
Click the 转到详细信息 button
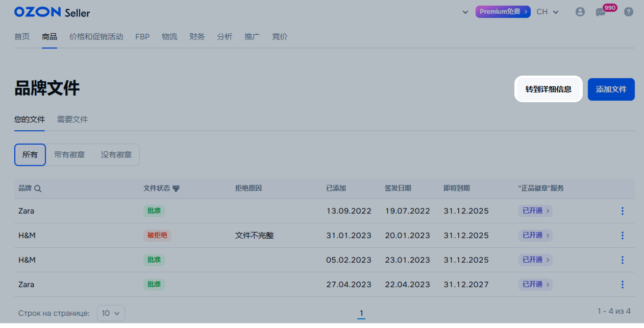click(549, 89)
